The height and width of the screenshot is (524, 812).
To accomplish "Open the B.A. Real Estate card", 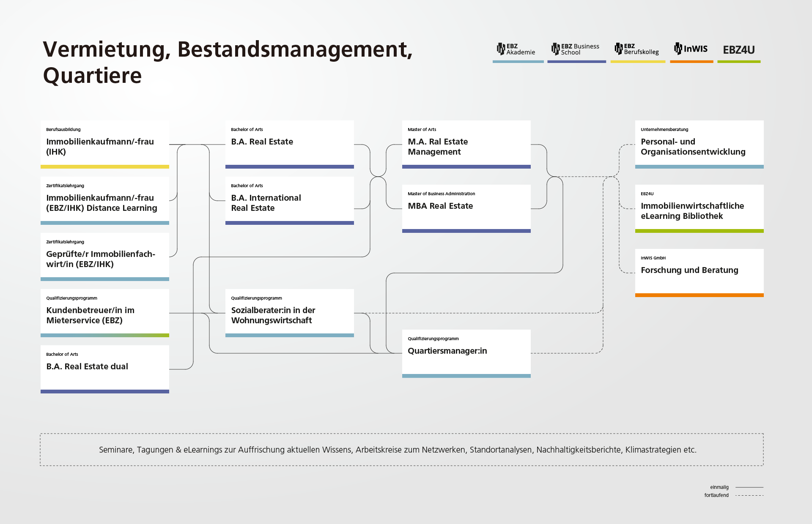I will tap(290, 145).
